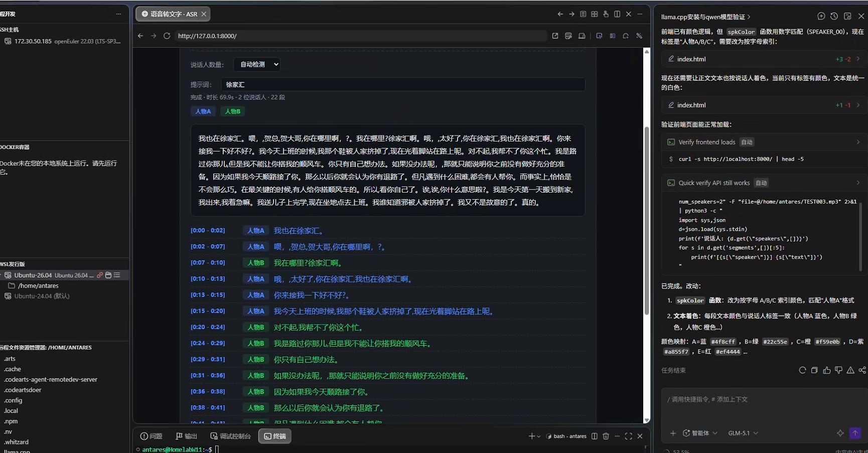
Task: Switch to the 调试控制台 panel tab
Action: pyautogui.click(x=231, y=436)
